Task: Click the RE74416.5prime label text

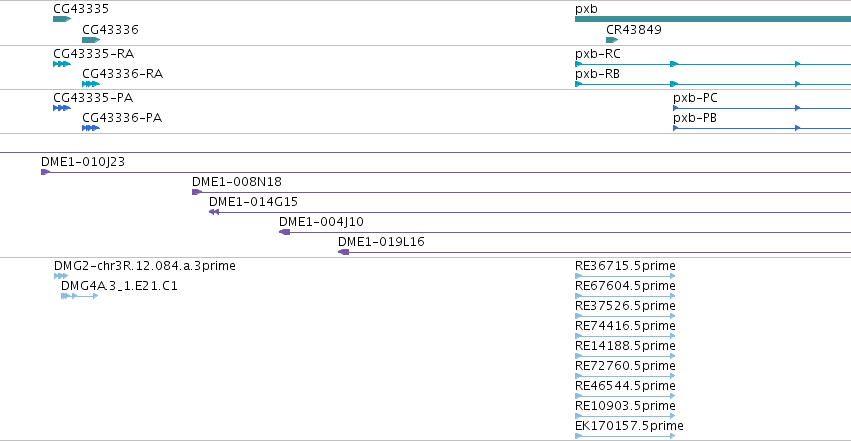Action: (x=625, y=326)
